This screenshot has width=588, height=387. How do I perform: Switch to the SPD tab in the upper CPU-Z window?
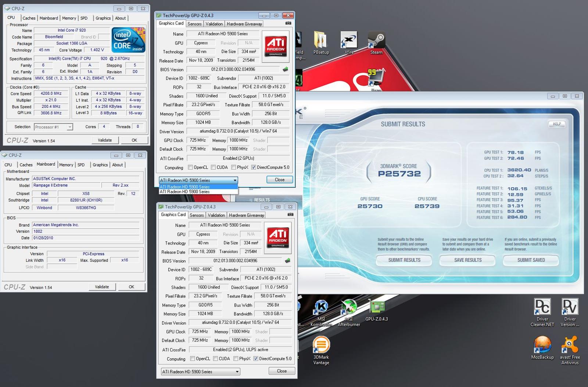click(x=84, y=18)
